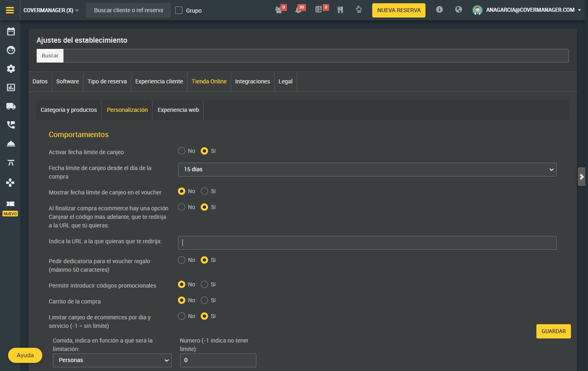Click the notifications bell icon
The width and height of the screenshot is (588, 371).
298,10
